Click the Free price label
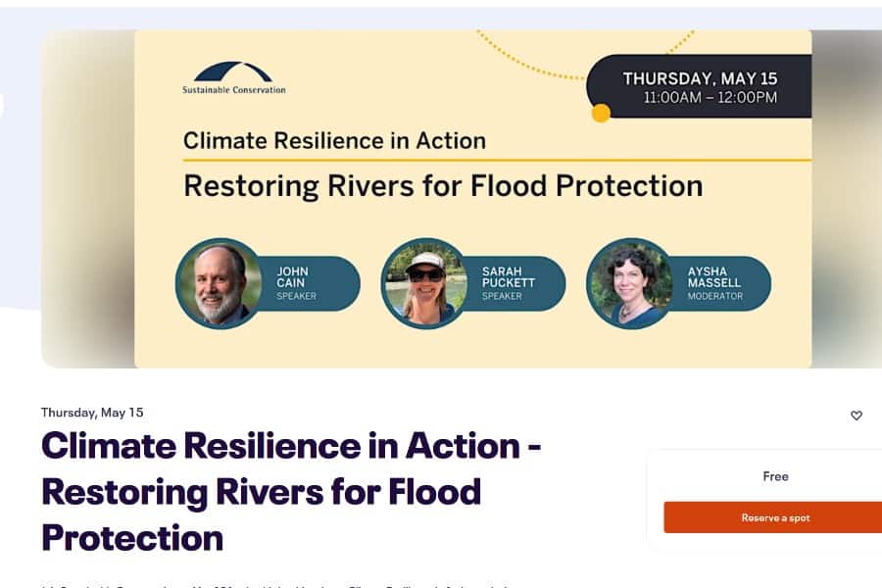This screenshot has height=588, width=882. pos(775,476)
